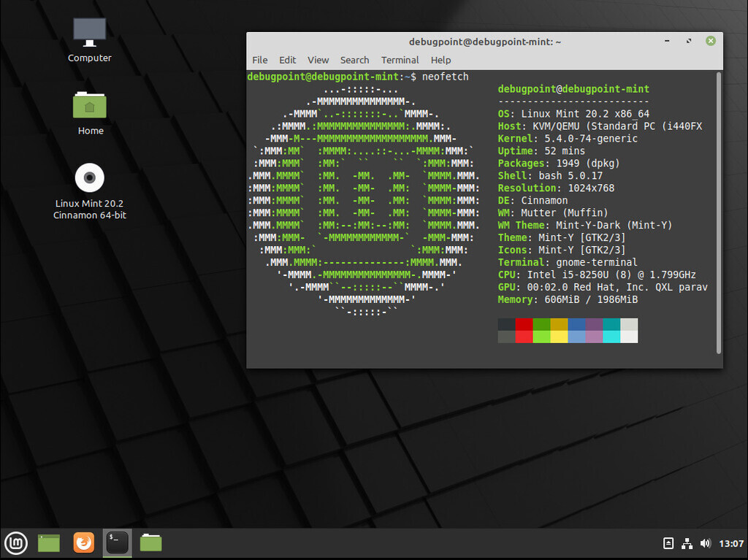Click the red color block in neofetch
The image size is (748, 560).
click(524, 324)
